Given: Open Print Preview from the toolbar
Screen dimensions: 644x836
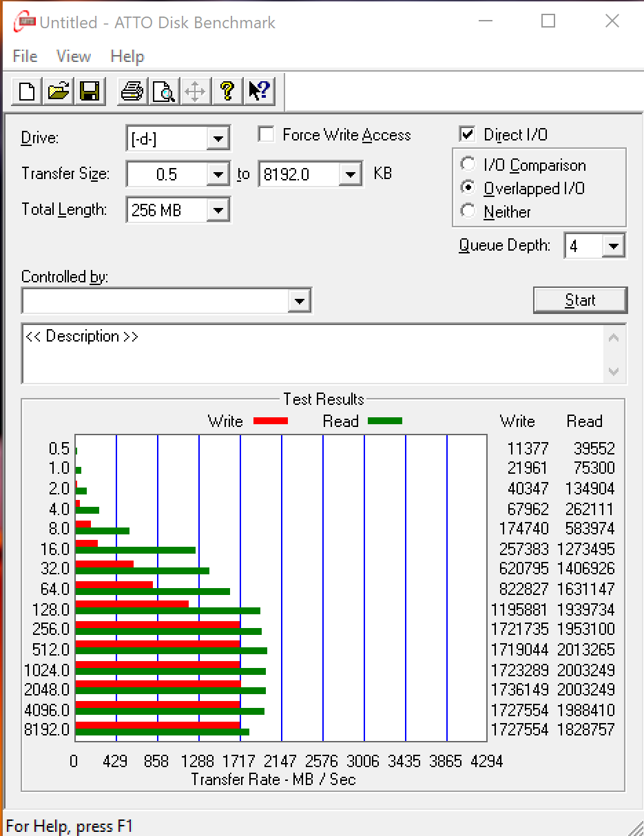Looking at the screenshot, I should point(164,91).
